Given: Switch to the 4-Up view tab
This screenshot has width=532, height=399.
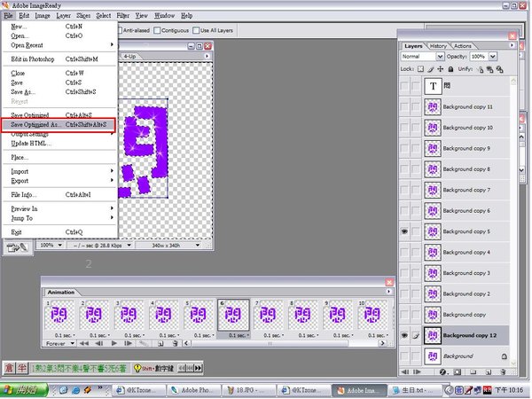Looking at the screenshot, I should pyautogui.click(x=130, y=57).
